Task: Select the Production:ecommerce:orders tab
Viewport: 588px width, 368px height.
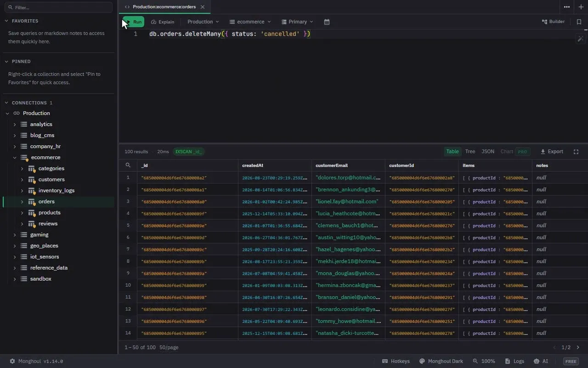Action: coord(164,7)
